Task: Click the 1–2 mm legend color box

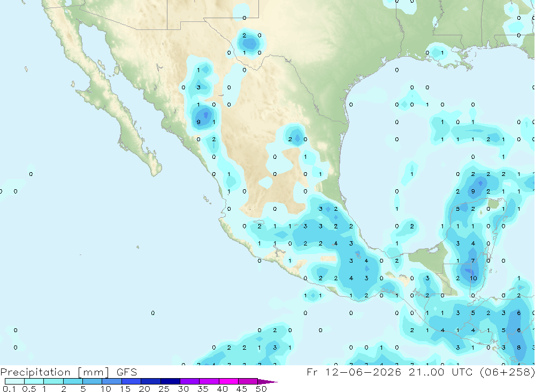Action: click(53, 381)
